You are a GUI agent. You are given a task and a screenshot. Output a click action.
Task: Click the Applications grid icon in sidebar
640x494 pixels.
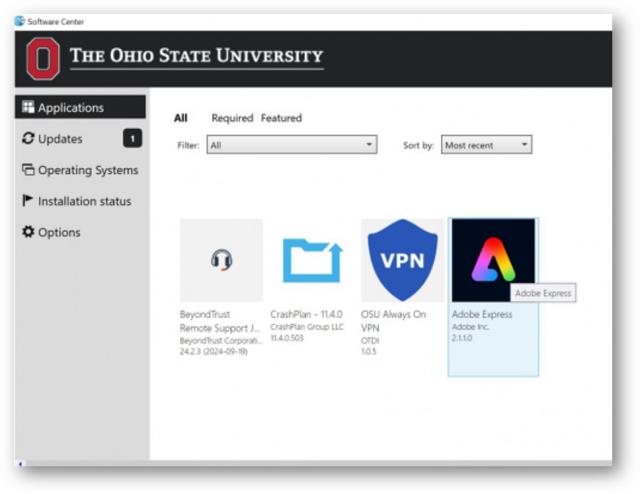click(x=28, y=107)
